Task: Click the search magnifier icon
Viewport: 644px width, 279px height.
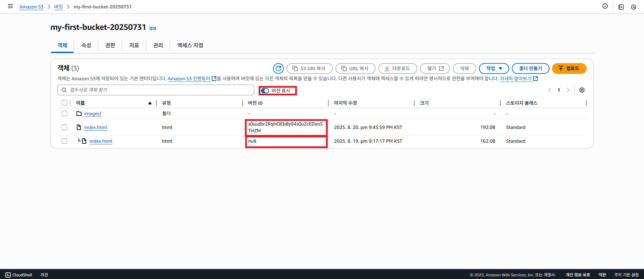Action: (64, 90)
